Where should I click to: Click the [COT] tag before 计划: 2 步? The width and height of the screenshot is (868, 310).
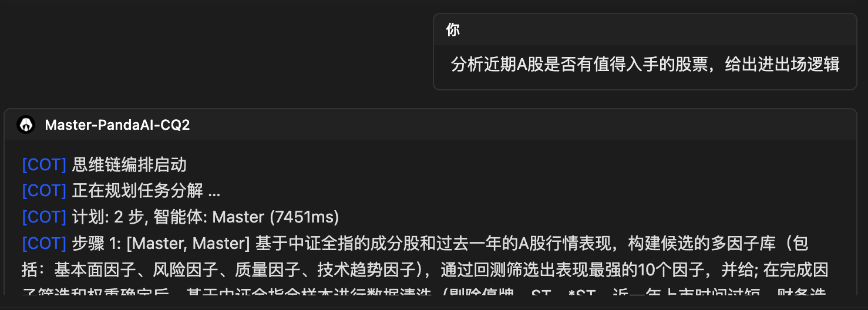[44, 217]
